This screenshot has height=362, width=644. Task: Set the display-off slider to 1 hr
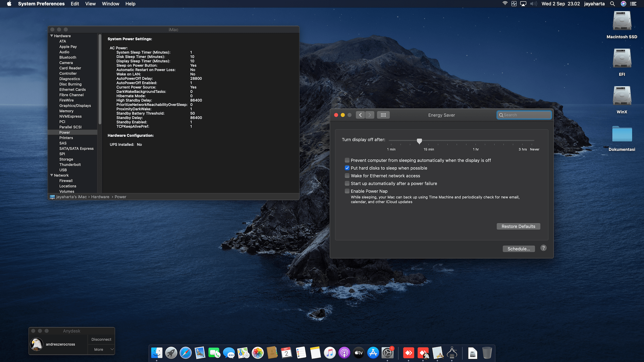click(x=476, y=141)
